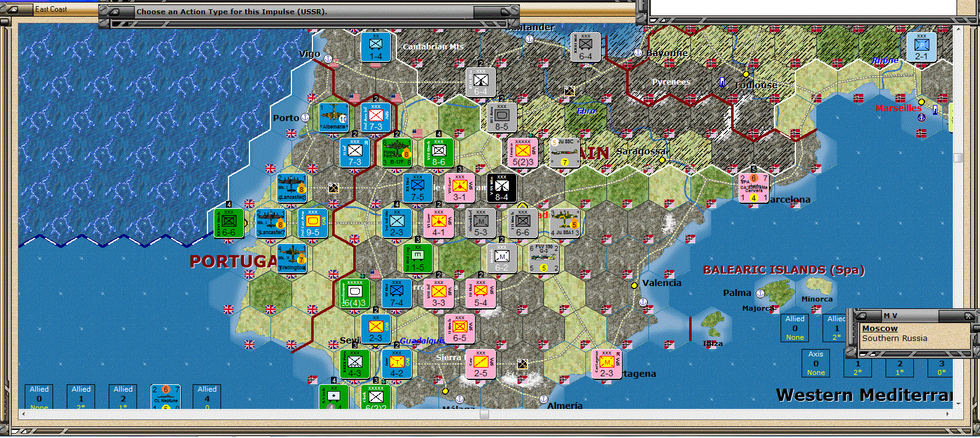Screen dimensions: 980x438
Task: Click the Palma port anchor symbol
Action: pos(761,293)
